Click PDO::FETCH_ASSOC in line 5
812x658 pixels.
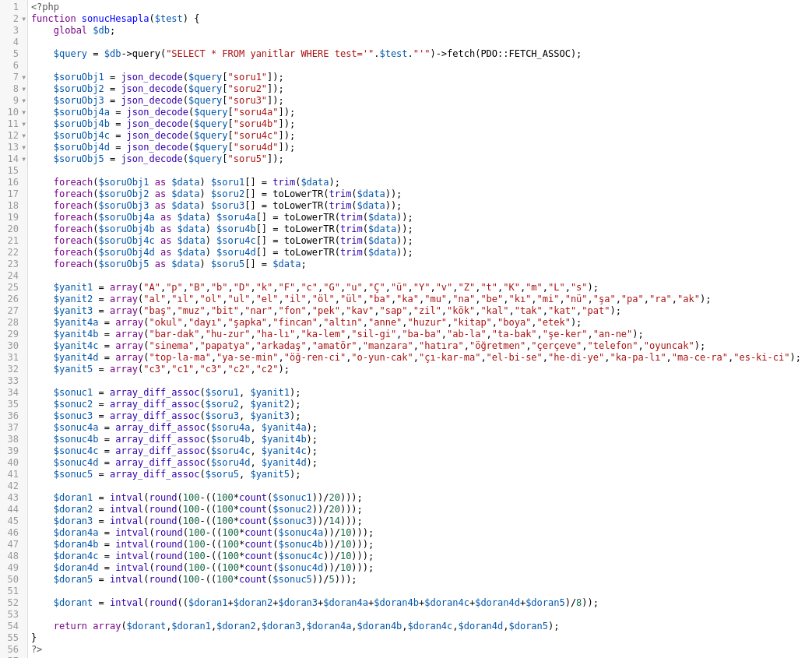click(525, 54)
